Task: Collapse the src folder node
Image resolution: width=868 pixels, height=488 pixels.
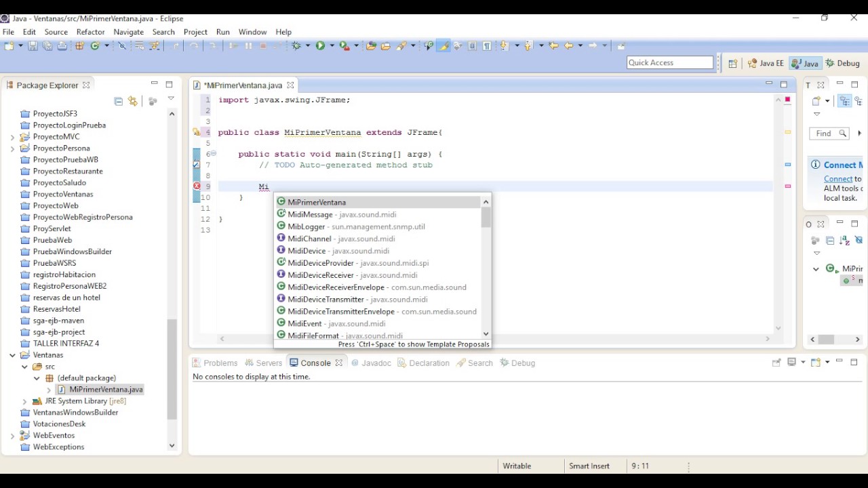Action: tap(25, 367)
